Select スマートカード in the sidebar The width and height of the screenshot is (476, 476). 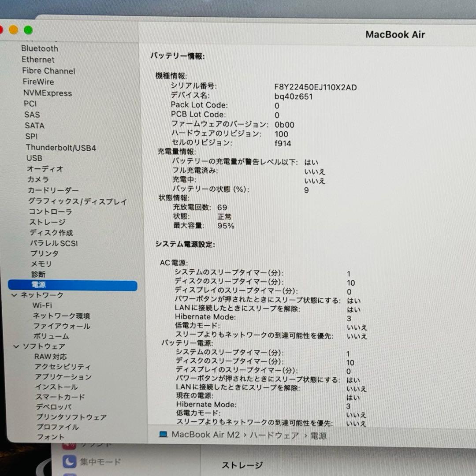click(60, 397)
